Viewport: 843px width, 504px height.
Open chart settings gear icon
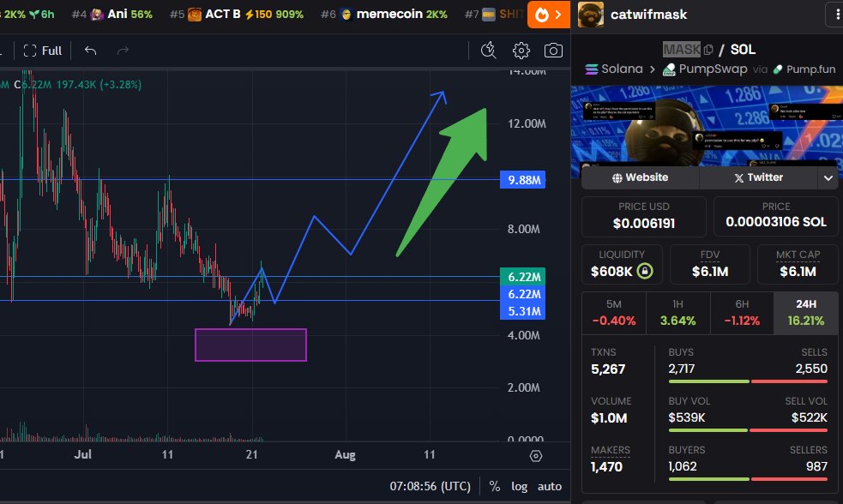pyautogui.click(x=521, y=51)
